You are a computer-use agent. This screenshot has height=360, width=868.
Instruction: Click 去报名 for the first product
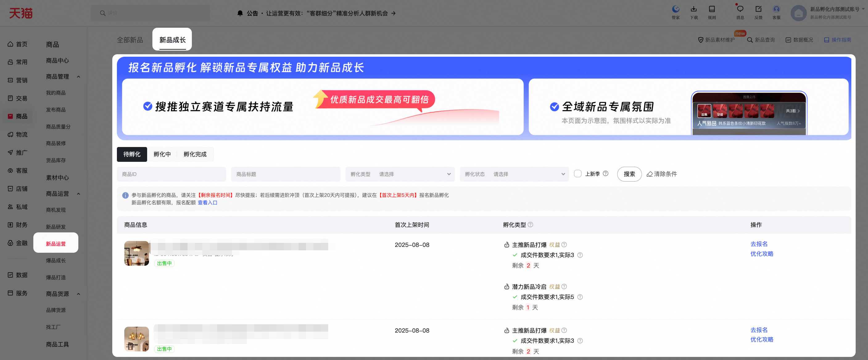pyautogui.click(x=759, y=244)
